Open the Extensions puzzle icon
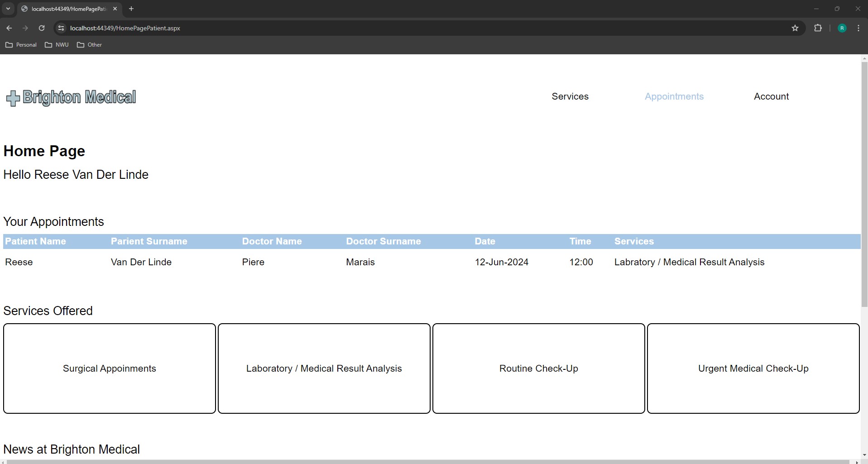Image resolution: width=868 pixels, height=464 pixels. click(x=818, y=28)
